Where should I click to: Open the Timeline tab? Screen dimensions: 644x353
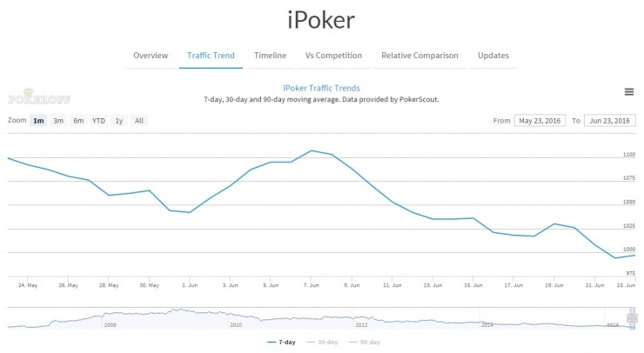pos(270,56)
